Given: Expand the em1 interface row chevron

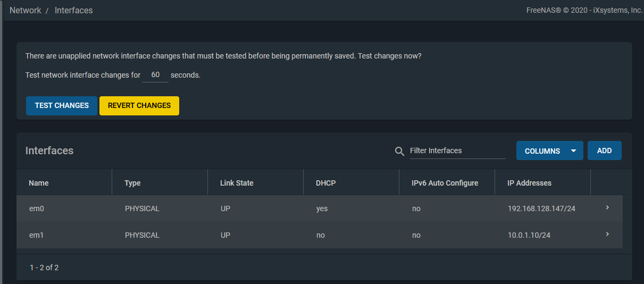Looking at the screenshot, I should 607,235.
